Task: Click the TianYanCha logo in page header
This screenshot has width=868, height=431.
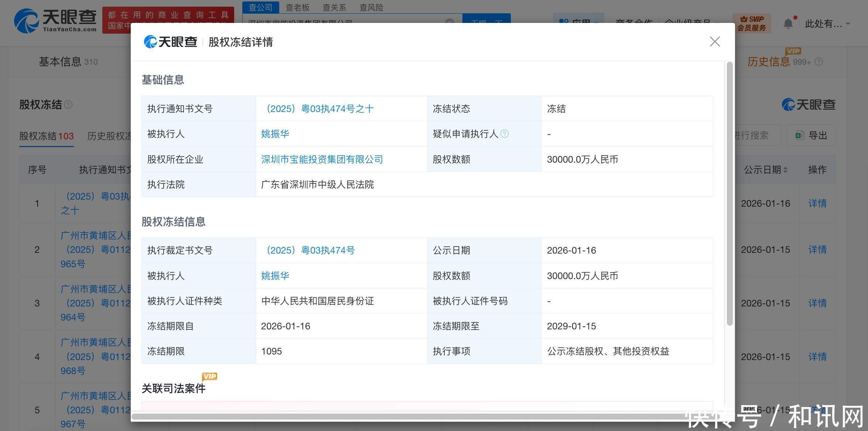Action: pos(55,20)
